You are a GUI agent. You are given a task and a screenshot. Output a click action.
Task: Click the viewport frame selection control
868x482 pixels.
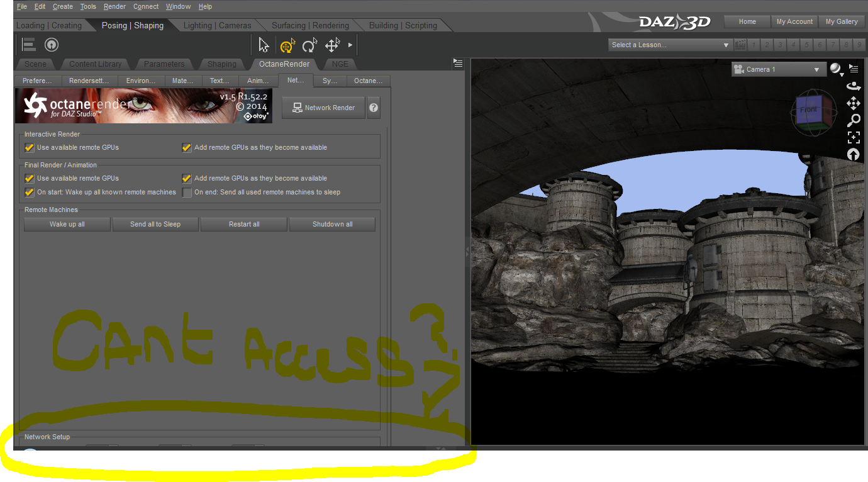tap(854, 137)
